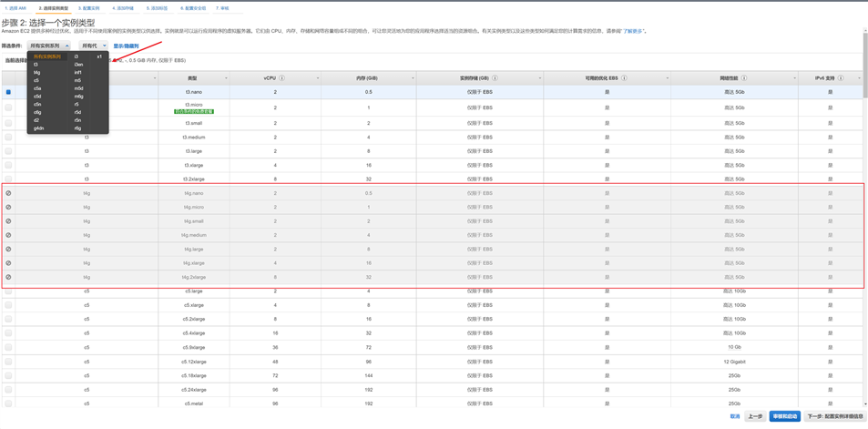Collapse the 所有实例系列 filter dropdown

49,46
